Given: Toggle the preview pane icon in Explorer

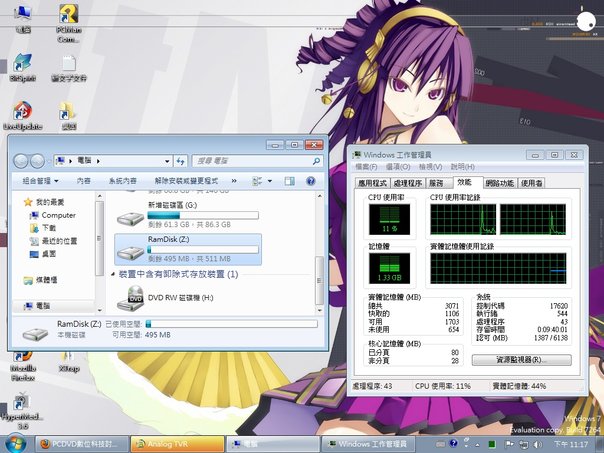Looking at the screenshot, I should click(x=290, y=181).
